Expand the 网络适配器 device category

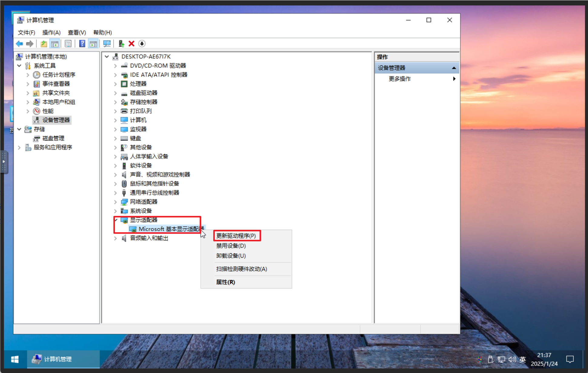tap(115, 202)
